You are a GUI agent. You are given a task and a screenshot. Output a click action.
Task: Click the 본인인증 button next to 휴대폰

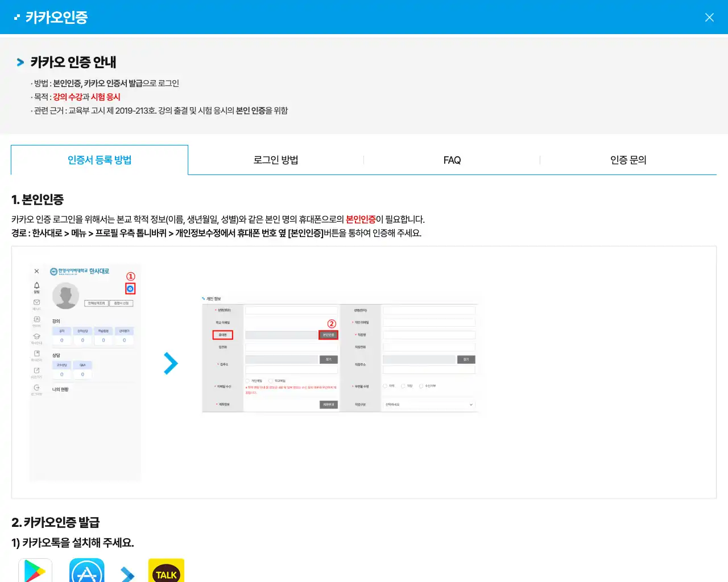[x=328, y=334]
